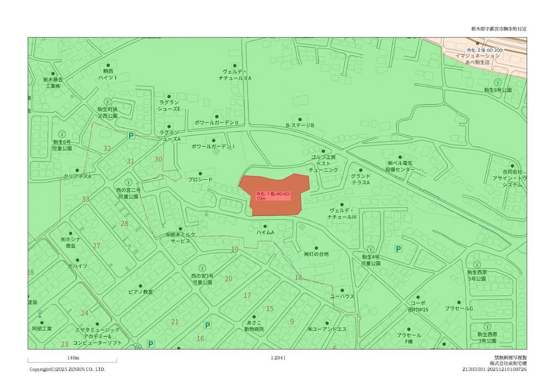555x392 pixels.
Task: Click the parking icon beside 駒生4号児童公園
Action: 398,249
